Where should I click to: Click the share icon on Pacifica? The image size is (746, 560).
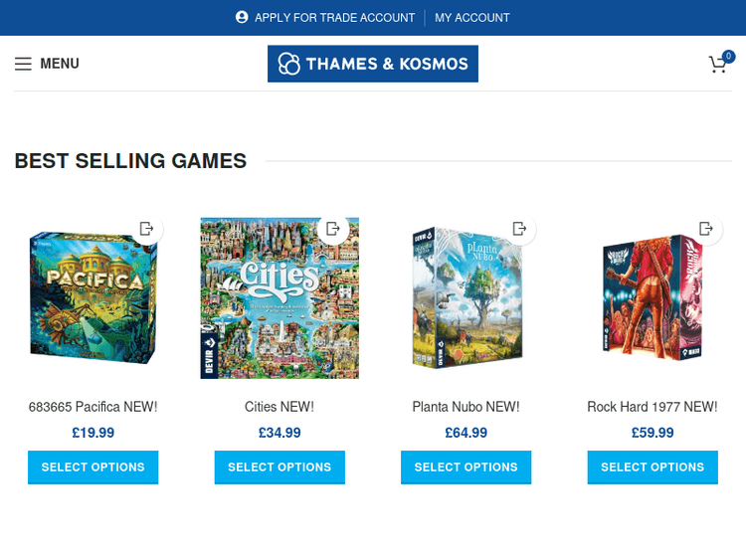click(x=147, y=229)
